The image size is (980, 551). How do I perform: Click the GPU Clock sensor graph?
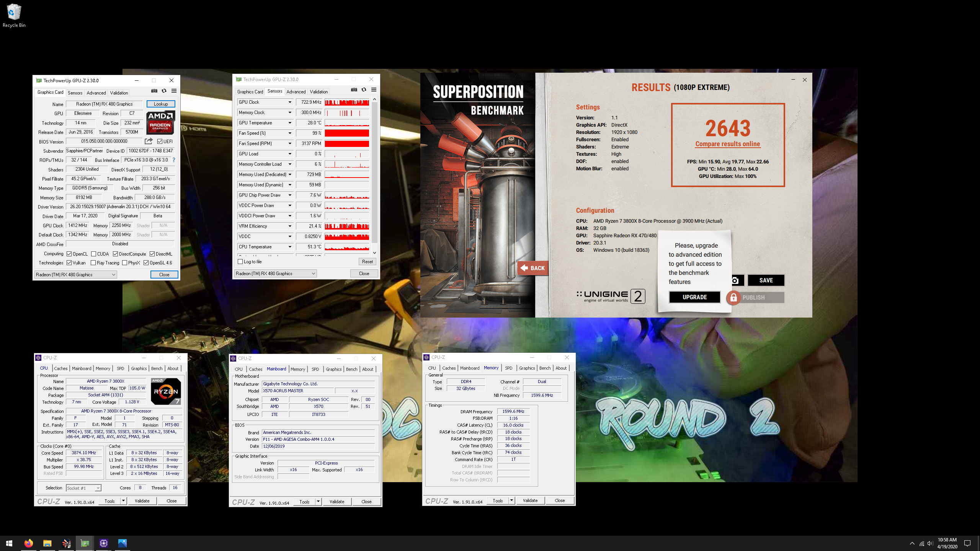point(347,102)
